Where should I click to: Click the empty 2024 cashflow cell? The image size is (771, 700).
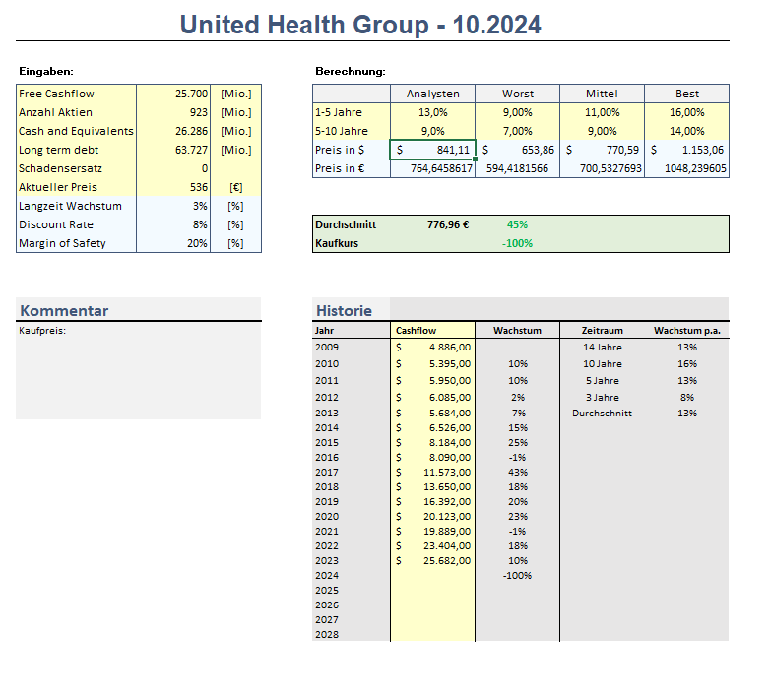[x=433, y=576]
